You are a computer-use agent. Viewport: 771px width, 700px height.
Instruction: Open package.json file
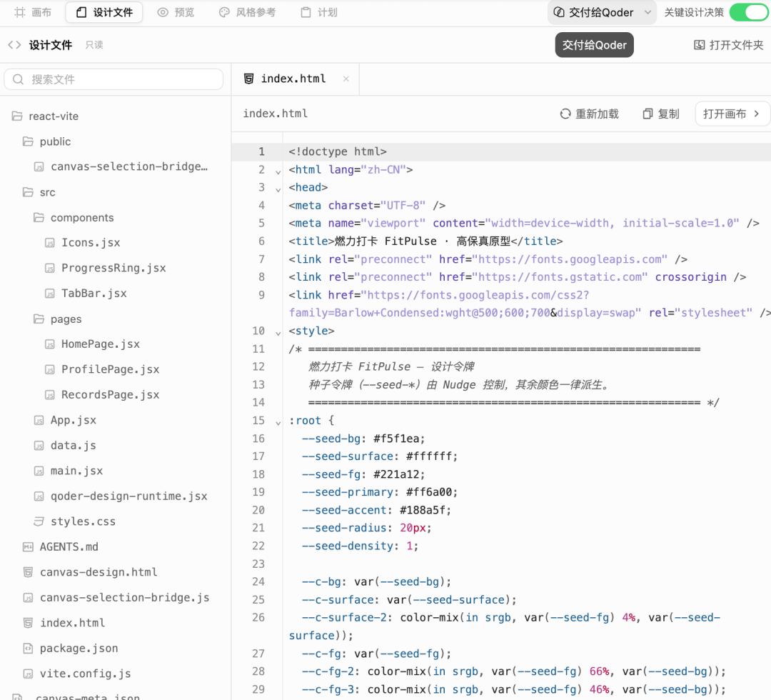[70, 649]
